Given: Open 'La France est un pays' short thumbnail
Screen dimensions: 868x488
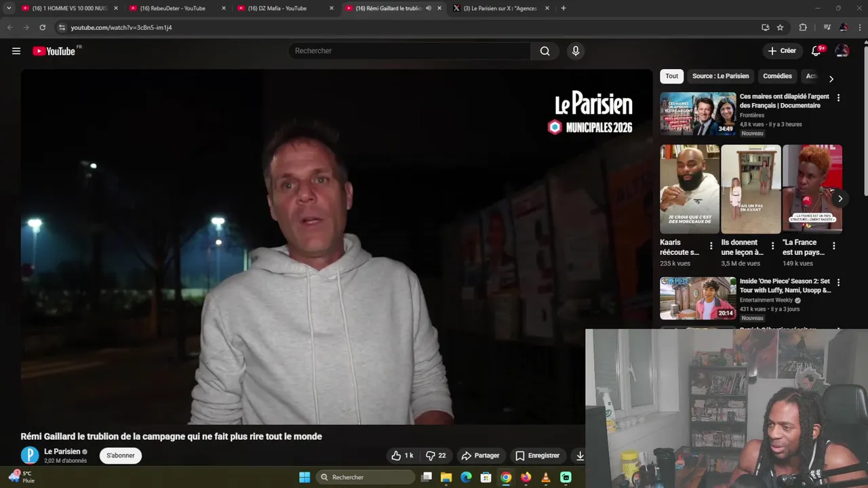Looking at the screenshot, I should tap(812, 189).
